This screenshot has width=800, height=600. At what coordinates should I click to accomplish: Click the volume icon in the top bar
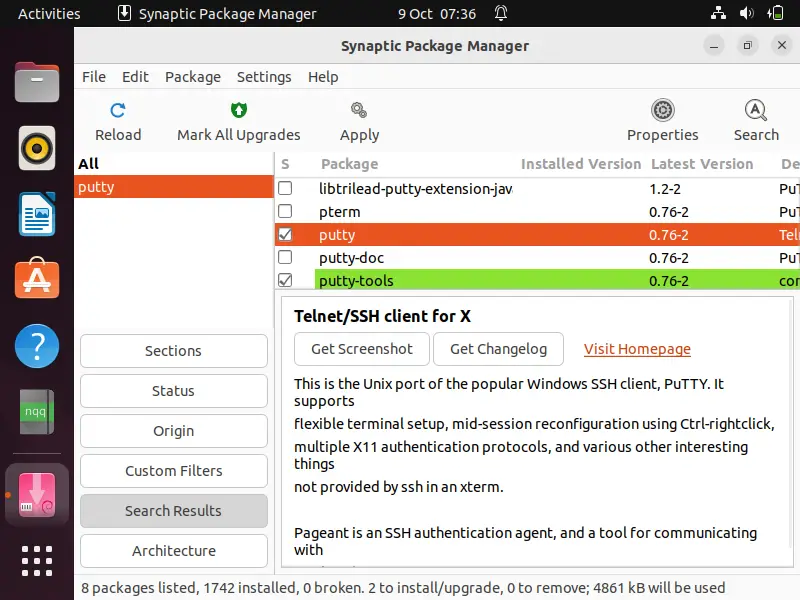(746, 13)
